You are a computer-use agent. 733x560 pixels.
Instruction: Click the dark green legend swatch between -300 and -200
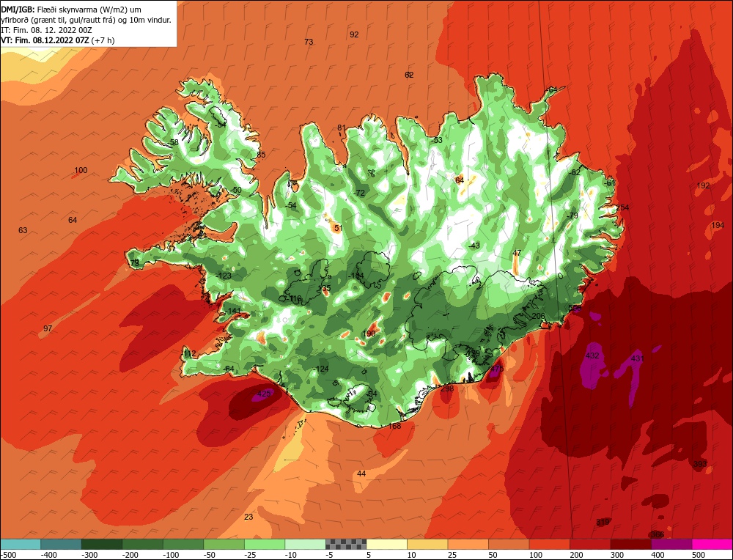tap(102, 544)
